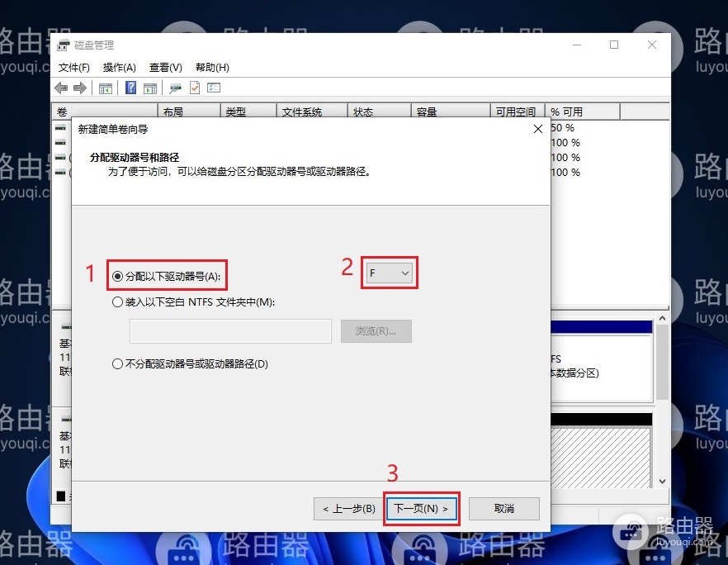Viewport: 728px width, 565px height.
Task: Click the disabled 浏览(R)... button
Action: coord(376,331)
